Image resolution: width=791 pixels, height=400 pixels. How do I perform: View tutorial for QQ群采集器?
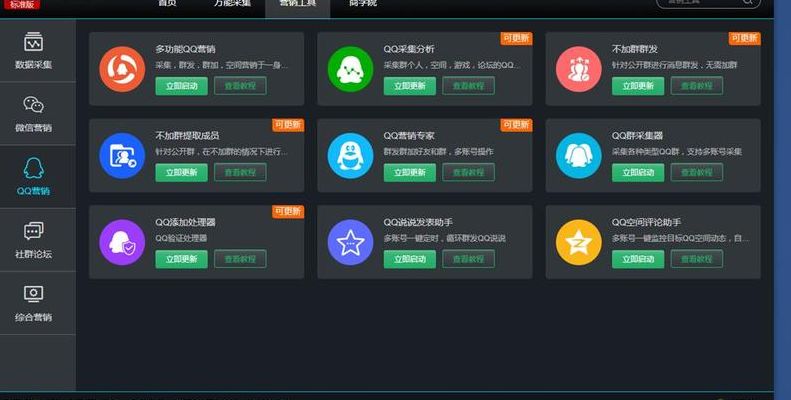[x=697, y=173]
